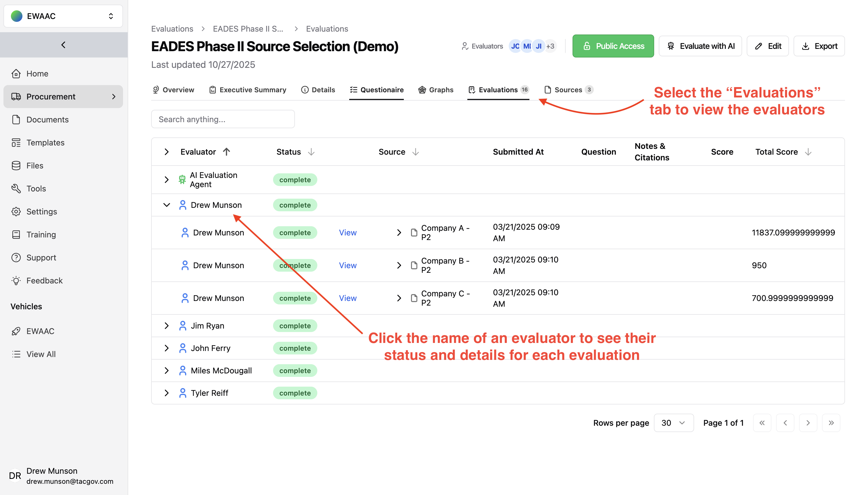Click View link for Company B - P2

point(348,265)
